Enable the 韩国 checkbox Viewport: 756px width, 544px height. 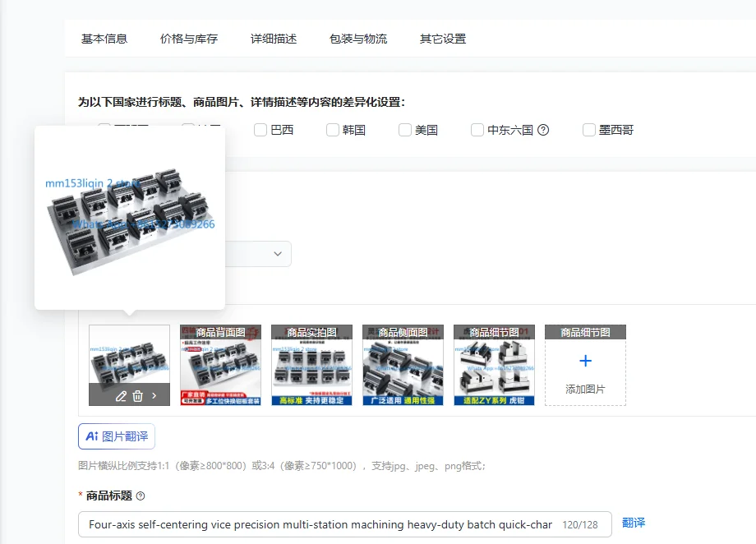(x=333, y=130)
